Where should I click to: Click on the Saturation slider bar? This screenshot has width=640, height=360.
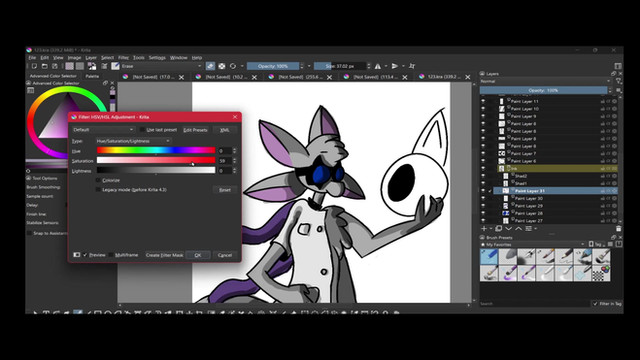(156, 160)
